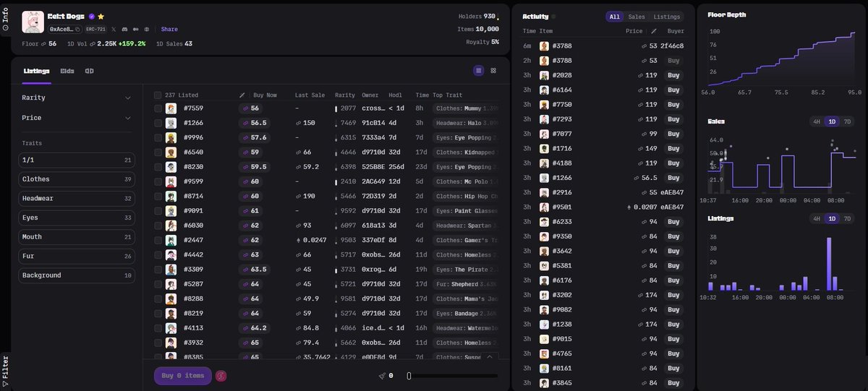The image size is (868, 391).
Task: Click the thumbnail for listing #7559
Action: (171, 108)
